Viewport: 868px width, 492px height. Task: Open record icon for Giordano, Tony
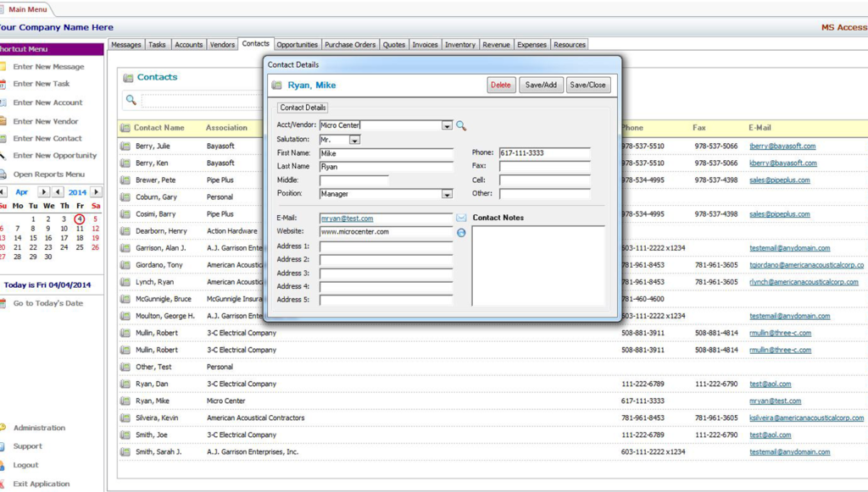click(x=125, y=265)
